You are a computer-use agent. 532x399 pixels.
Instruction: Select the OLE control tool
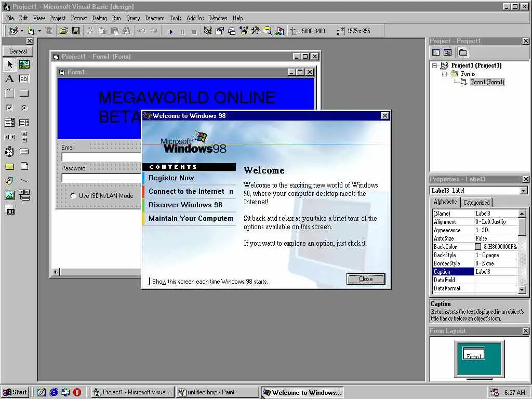tap(9, 210)
